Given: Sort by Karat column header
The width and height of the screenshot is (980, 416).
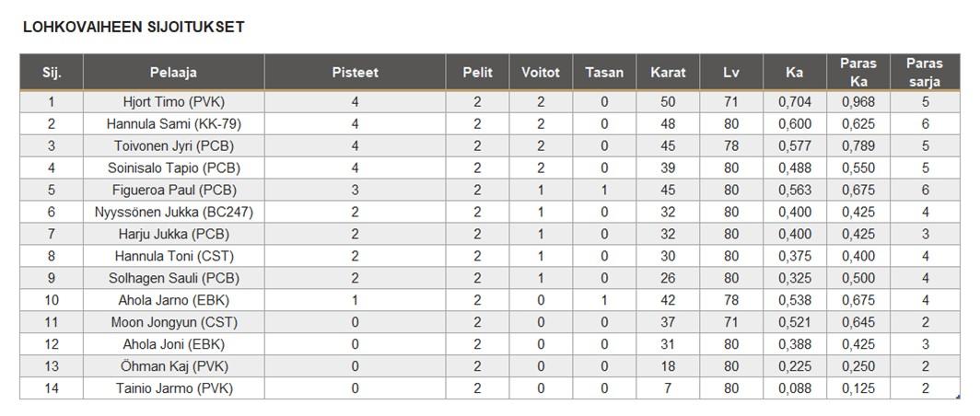Looking at the screenshot, I should click(668, 73).
